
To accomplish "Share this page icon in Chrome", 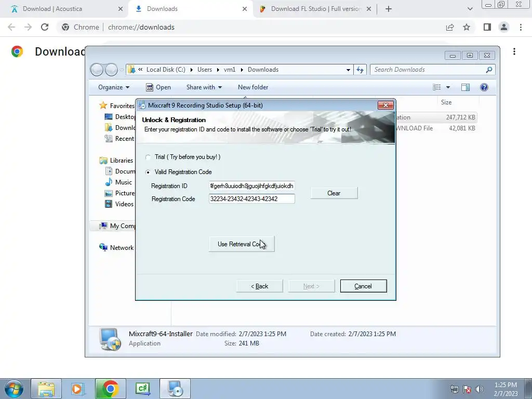I will [450, 27].
